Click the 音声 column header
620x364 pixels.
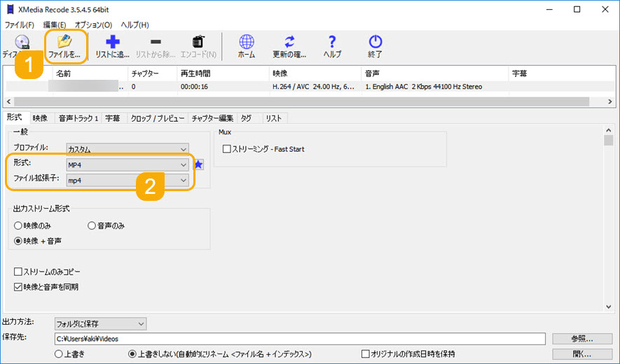434,73
